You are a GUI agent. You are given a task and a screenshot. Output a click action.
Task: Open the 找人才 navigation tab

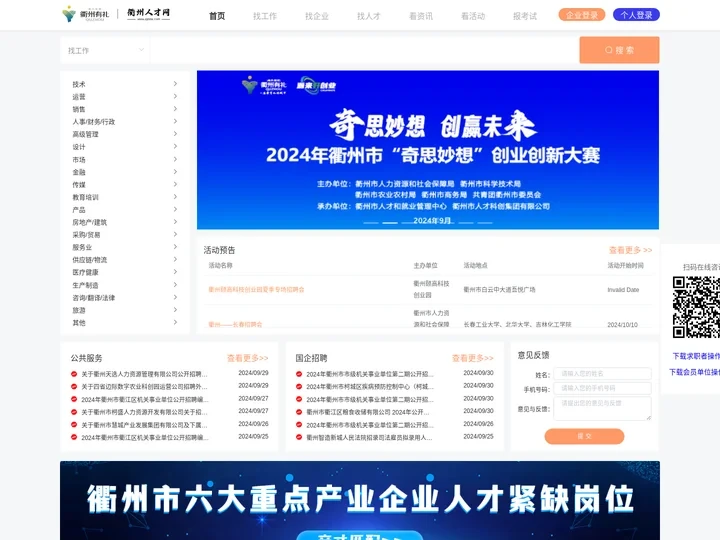[369, 16]
